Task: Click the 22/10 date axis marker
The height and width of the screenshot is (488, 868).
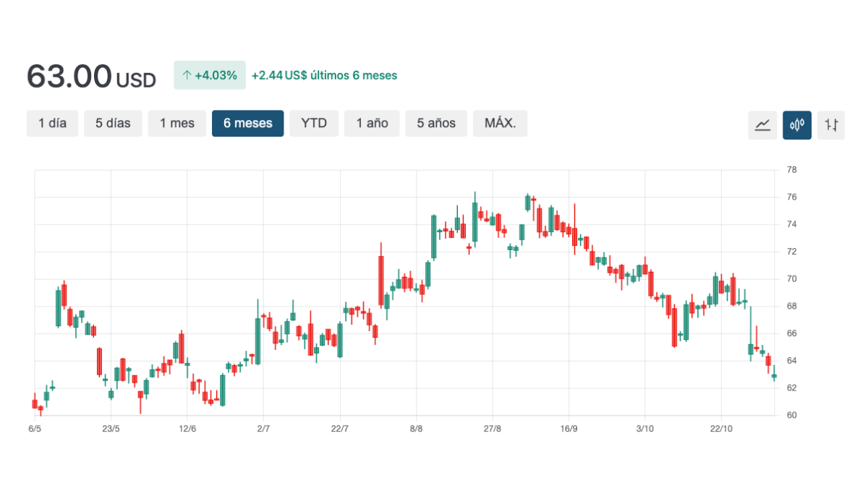Action: pos(721,429)
